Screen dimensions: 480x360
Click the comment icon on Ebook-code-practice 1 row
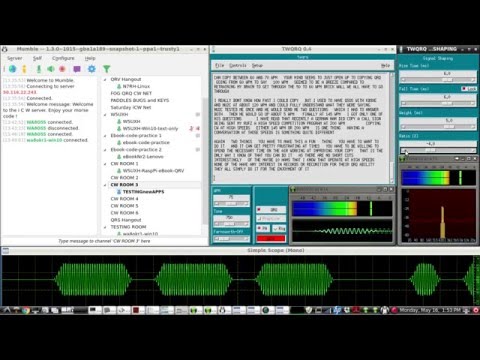198,136
